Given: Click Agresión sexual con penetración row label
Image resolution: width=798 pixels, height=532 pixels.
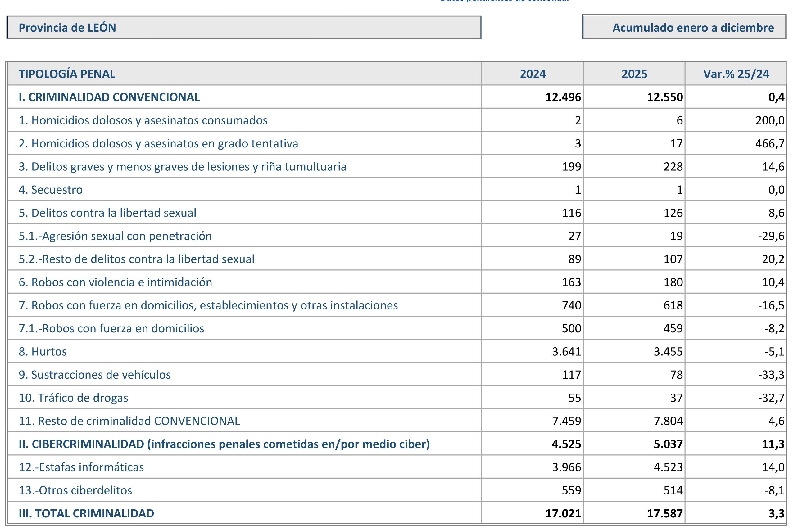Looking at the screenshot, I should click(x=115, y=236).
